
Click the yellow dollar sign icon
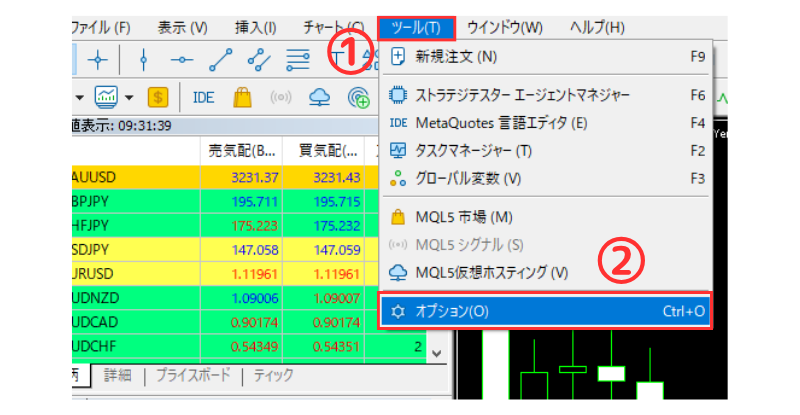click(x=158, y=97)
